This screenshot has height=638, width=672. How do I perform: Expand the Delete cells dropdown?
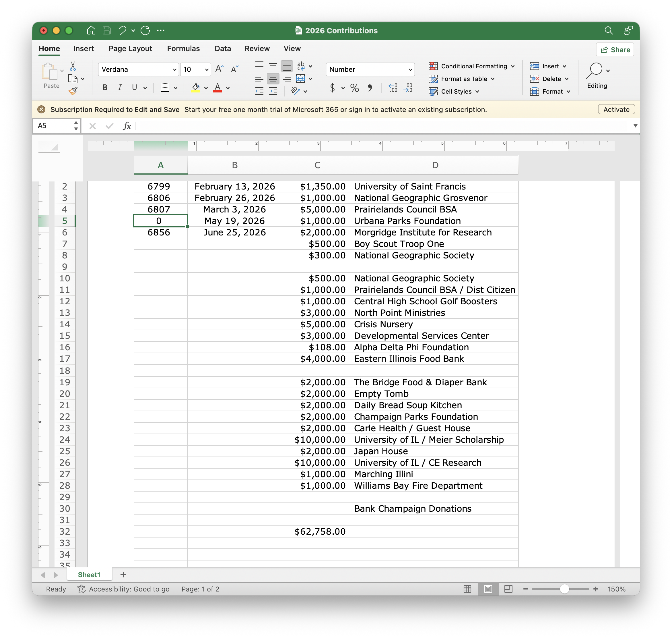(566, 79)
